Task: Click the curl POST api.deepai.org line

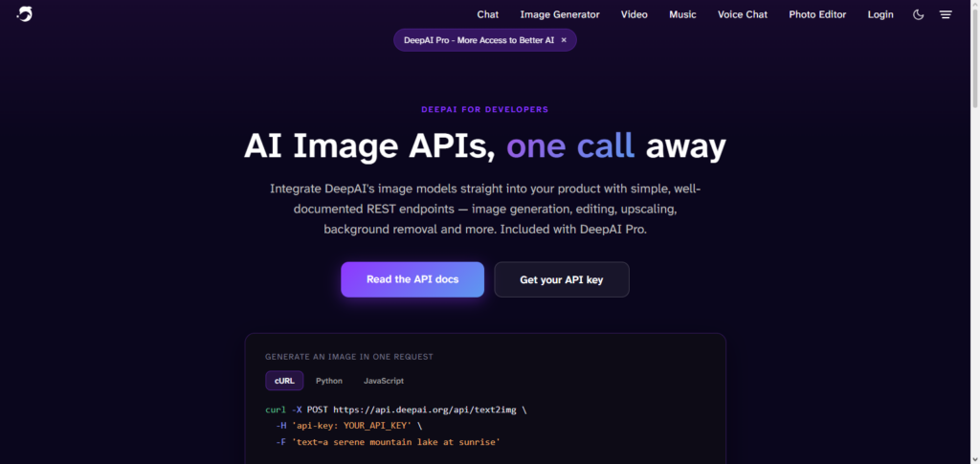Action: pos(395,410)
